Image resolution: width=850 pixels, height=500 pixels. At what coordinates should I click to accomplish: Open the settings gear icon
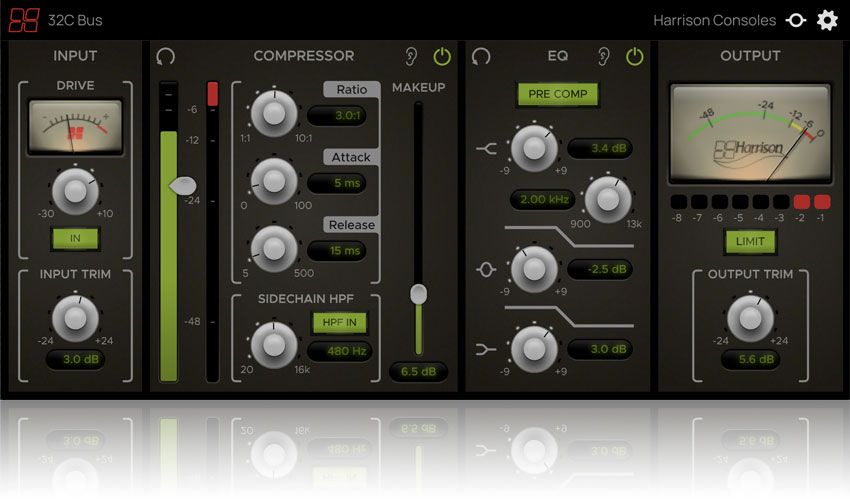(x=827, y=20)
